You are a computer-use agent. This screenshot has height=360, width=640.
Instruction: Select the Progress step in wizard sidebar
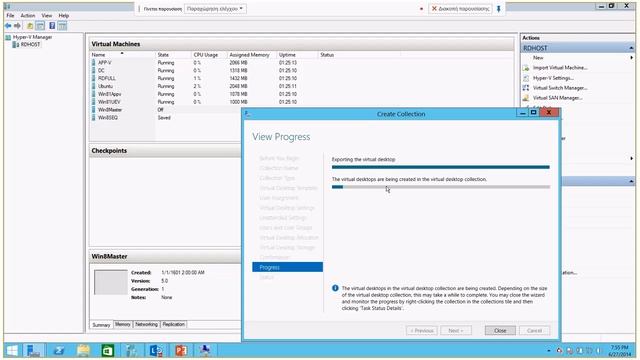(x=287, y=267)
